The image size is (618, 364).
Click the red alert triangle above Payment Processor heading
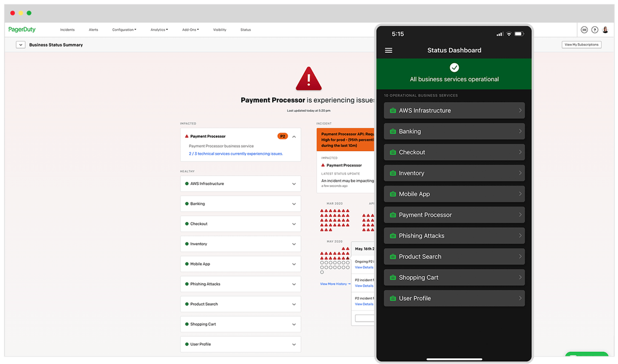[x=308, y=78]
